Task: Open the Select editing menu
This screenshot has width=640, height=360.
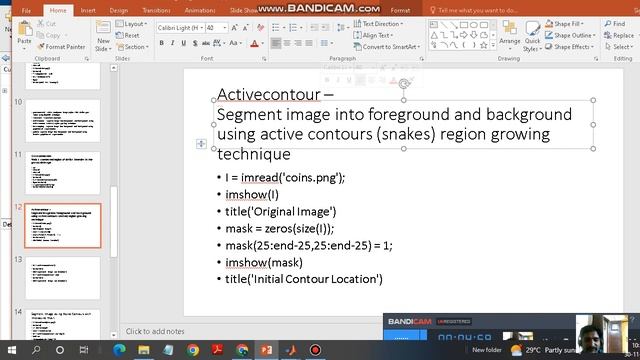Action: 619,47
